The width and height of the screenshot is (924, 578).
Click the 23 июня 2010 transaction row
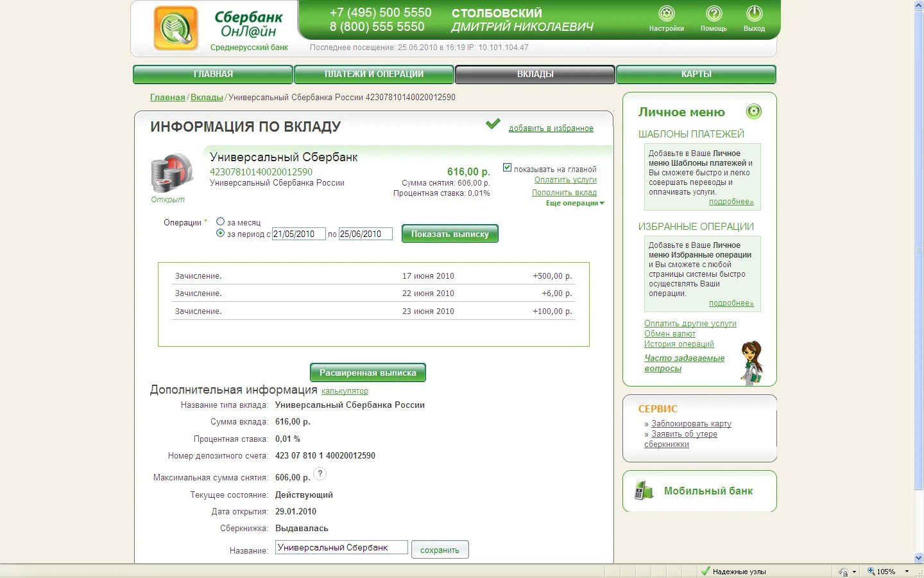373,311
